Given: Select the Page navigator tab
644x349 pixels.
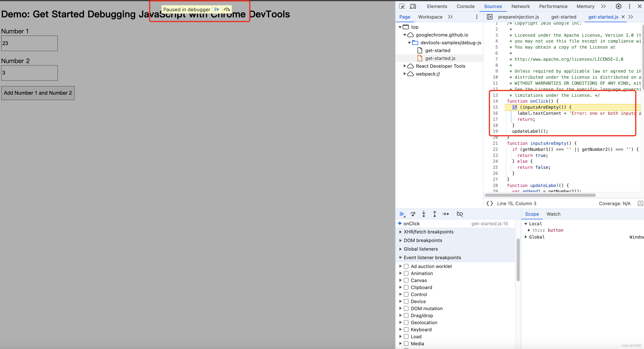Looking at the screenshot, I should (405, 17).
